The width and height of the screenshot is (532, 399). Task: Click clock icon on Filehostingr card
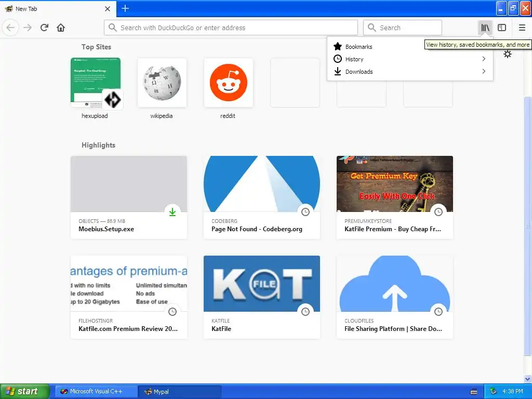click(x=172, y=312)
